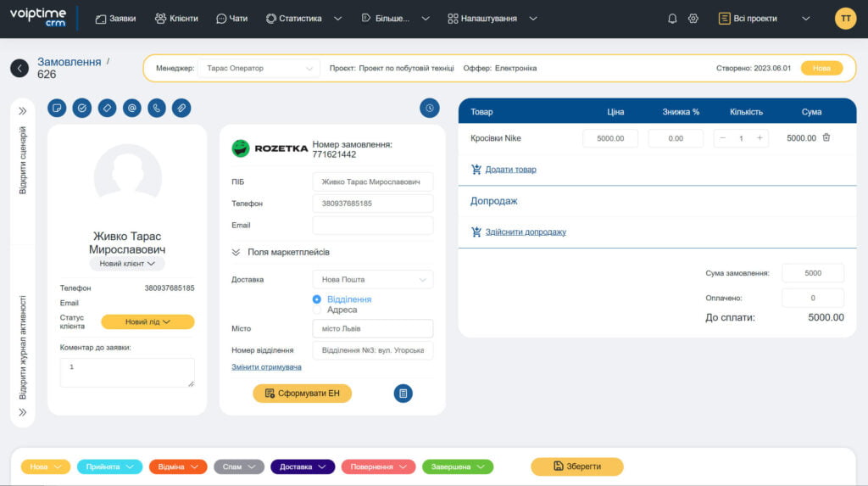Screen dimensions: 868x486
Task: Set order status to Повернення
Action: point(378,467)
